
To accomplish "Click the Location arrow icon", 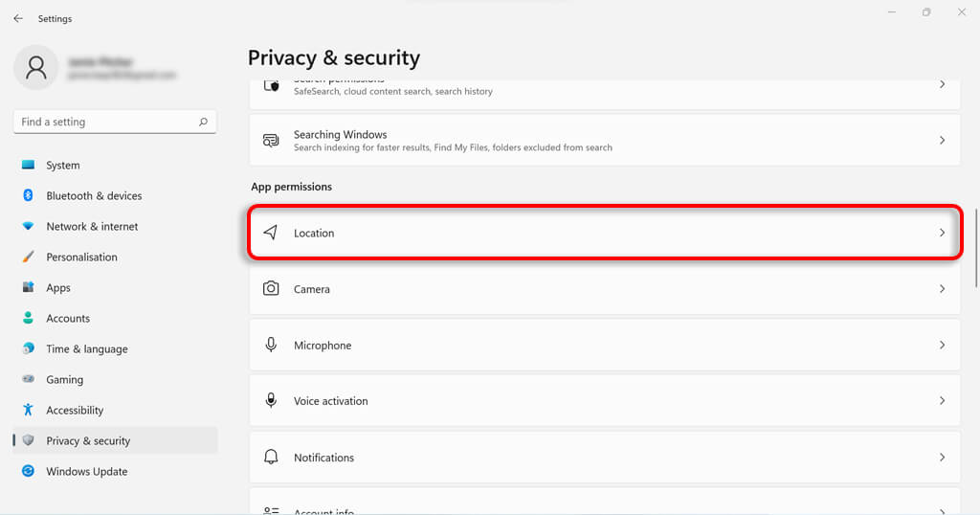I will (x=271, y=233).
